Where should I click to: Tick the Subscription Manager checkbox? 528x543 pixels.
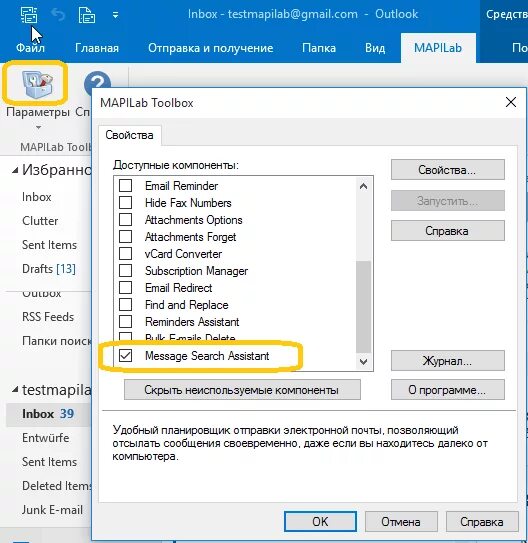pyautogui.click(x=125, y=270)
